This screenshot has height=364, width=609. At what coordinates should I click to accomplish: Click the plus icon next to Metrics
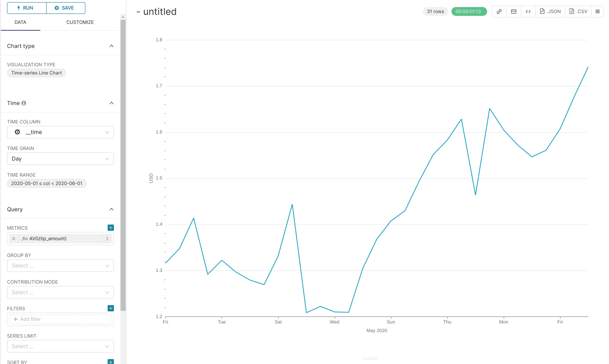(x=111, y=228)
